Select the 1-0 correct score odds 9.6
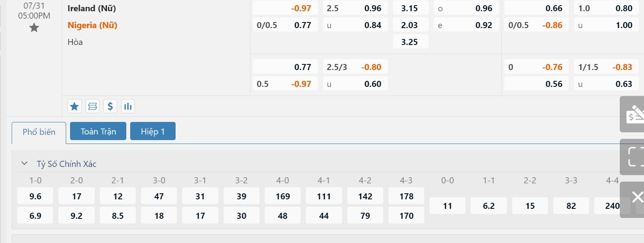The height and width of the screenshot is (243, 644). coord(35,196)
